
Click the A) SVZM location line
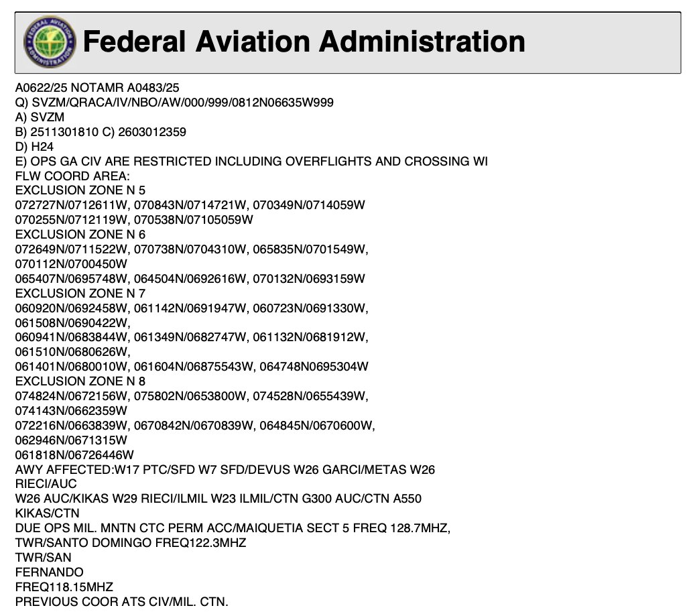pos(40,117)
